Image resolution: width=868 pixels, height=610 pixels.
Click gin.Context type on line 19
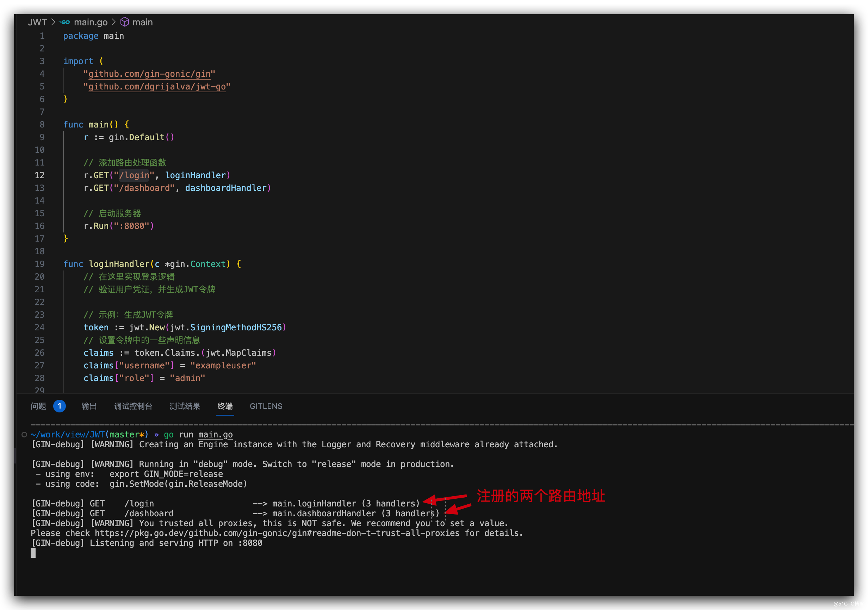[x=198, y=264]
